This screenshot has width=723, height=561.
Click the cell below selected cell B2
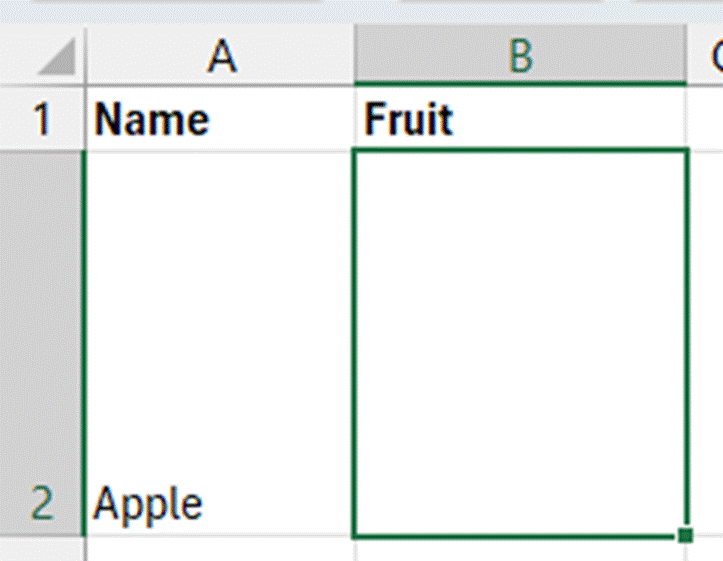click(520, 551)
